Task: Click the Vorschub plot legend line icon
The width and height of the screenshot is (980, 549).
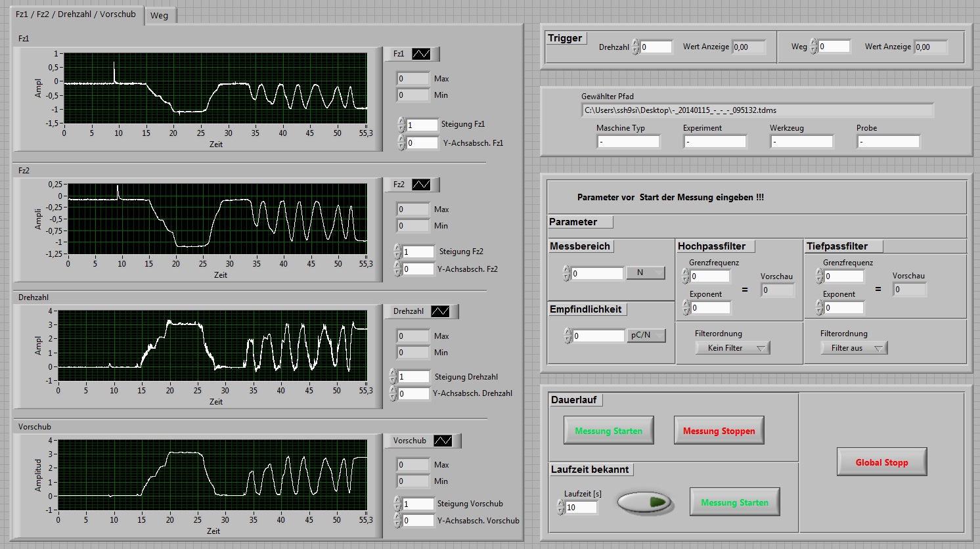Action: pos(443,441)
